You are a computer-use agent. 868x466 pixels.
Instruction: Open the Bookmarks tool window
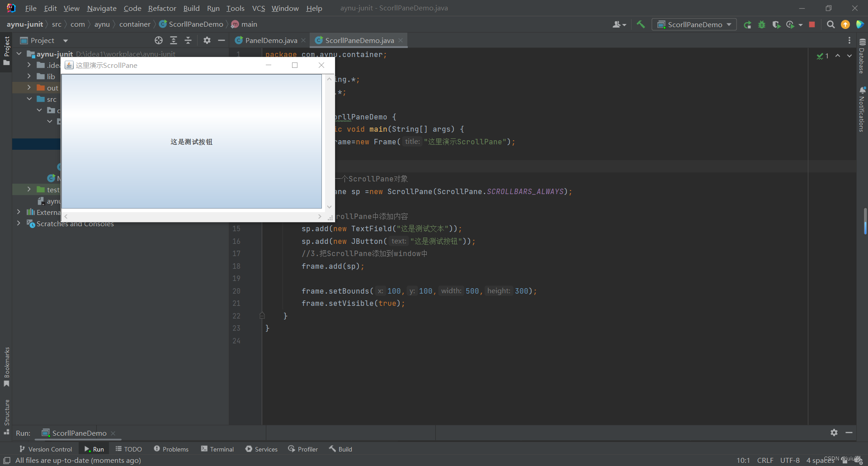click(6, 366)
